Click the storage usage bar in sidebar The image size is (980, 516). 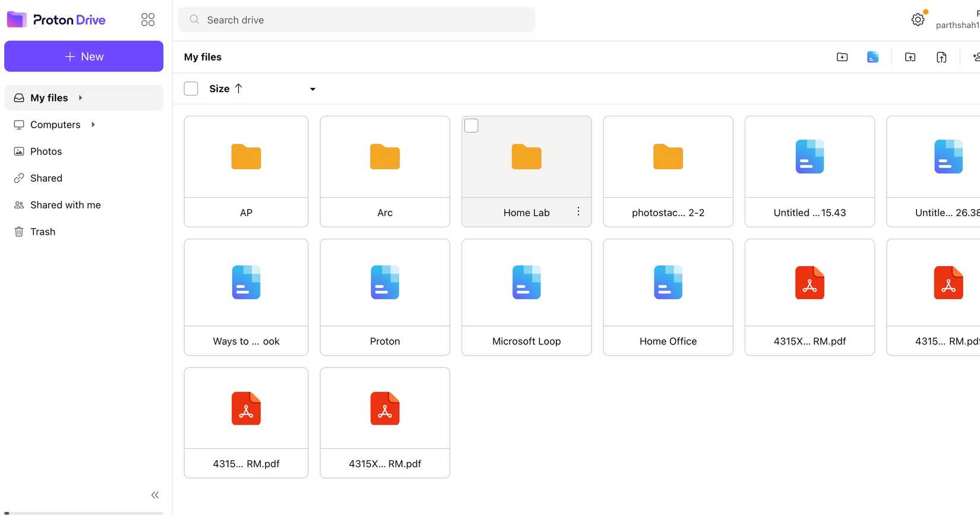click(84, 513)
